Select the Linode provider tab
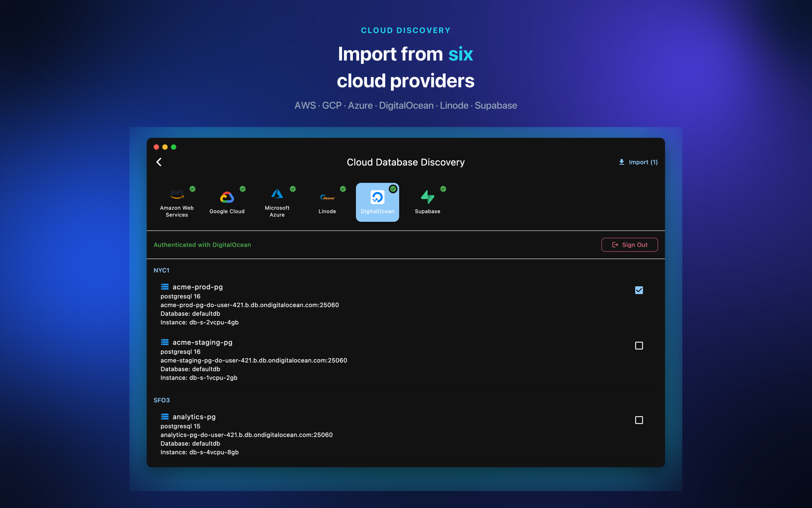The height and width of the screenshot is (508, 812). [x=327, y=202]
